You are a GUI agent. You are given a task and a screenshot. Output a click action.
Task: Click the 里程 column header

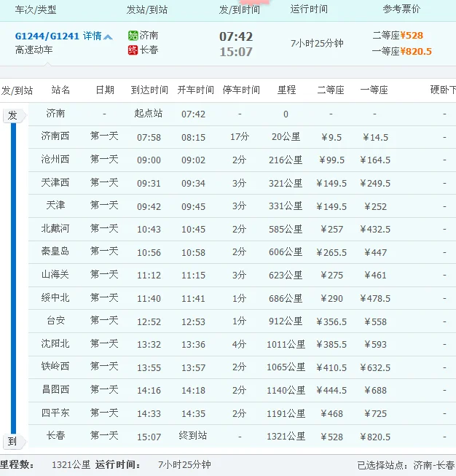(x=286, y=90)
